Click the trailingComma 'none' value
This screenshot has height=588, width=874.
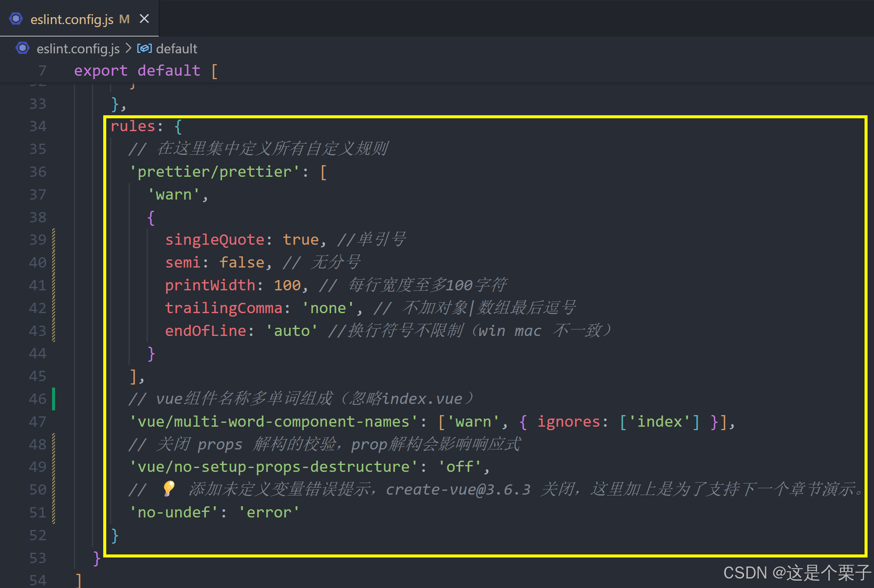pos(328,308)
